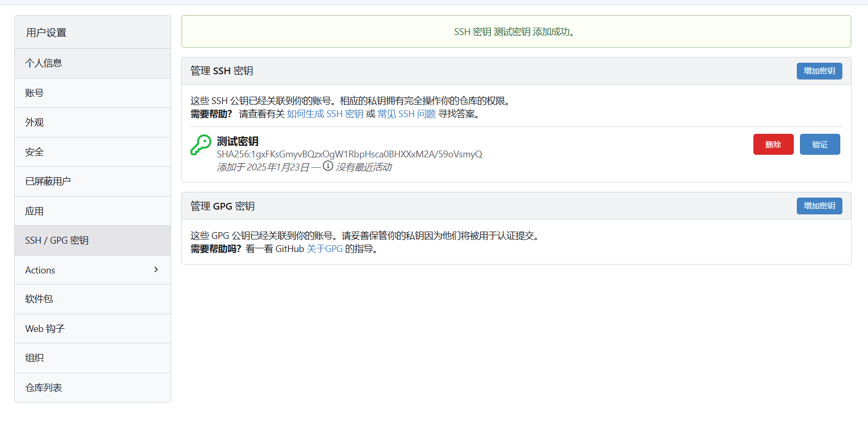868x436 pixels.
Task: Open 如何生成 SSH 密钥 help link
Action: 325,114
